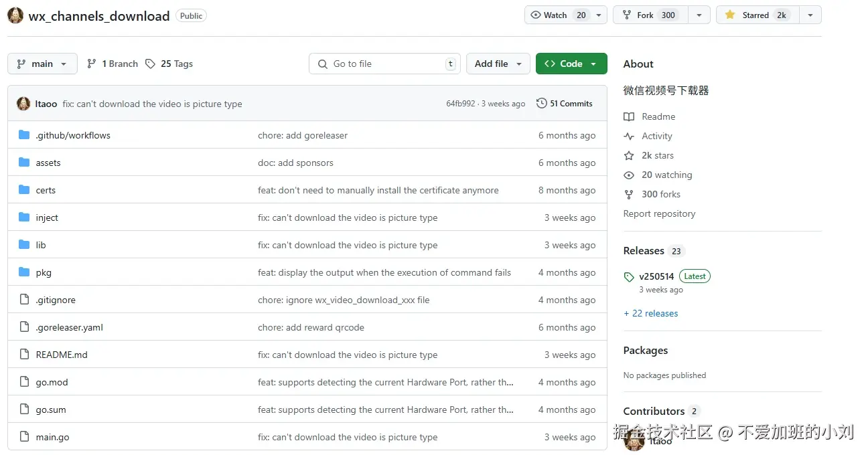Click the fork icon beside 300 forks
Screen dimensions: 868x455
click(x=628, y=194)
